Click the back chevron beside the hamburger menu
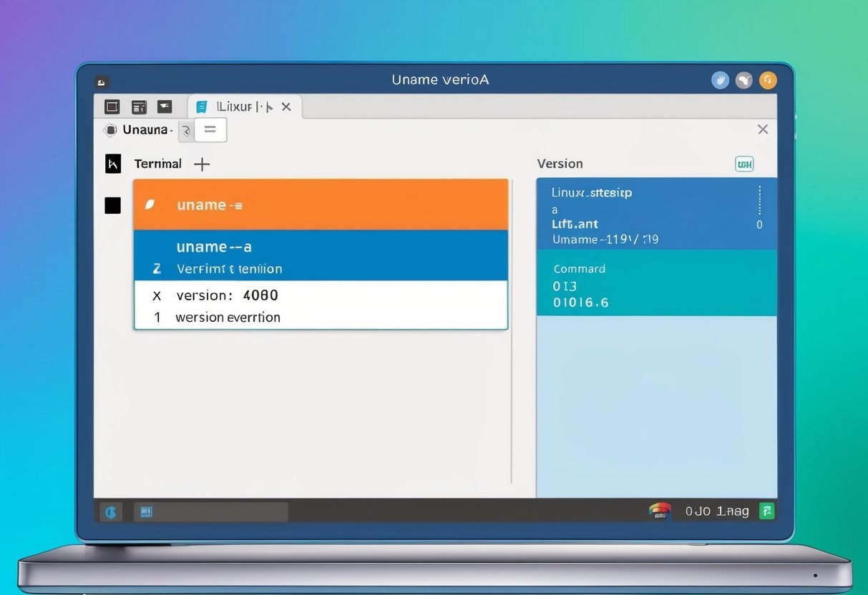The width and height of the screenshot is (868, 595). tap(187, 130)
